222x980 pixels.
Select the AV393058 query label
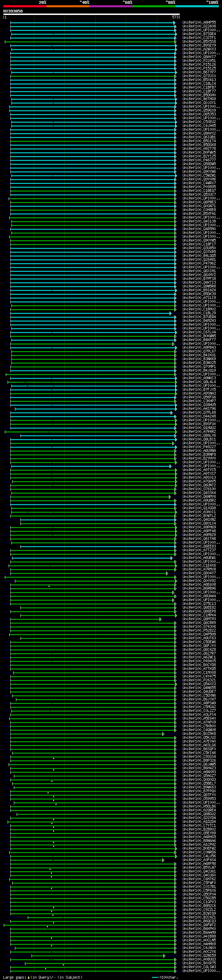(x=13, y=11)
